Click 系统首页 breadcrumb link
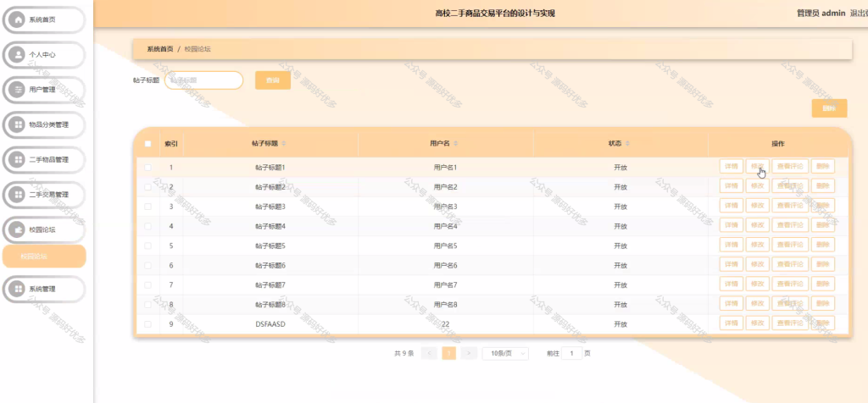Viewport: 868px width, 403px height. pyautogui.click(x=160, y=49)
